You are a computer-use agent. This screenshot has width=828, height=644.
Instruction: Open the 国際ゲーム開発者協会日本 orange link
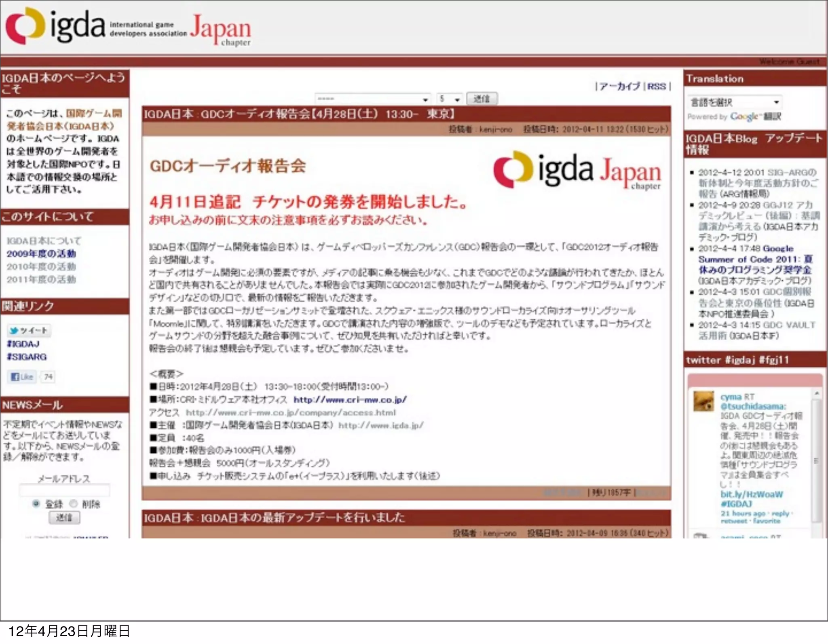pos(64,120)
